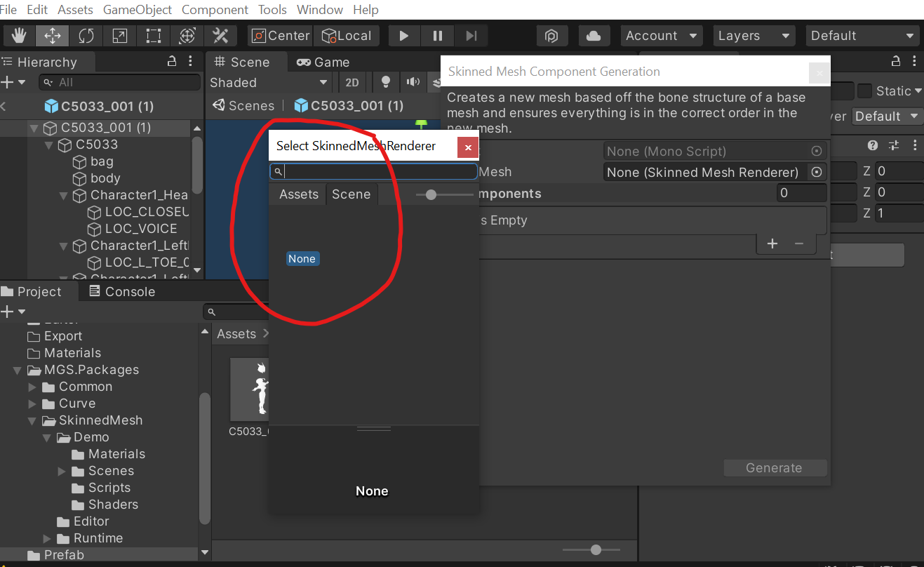Collapse the C5033_001 (1) hierarchy root
This screenshot has width=924, height=567.
tap(34, 128)
